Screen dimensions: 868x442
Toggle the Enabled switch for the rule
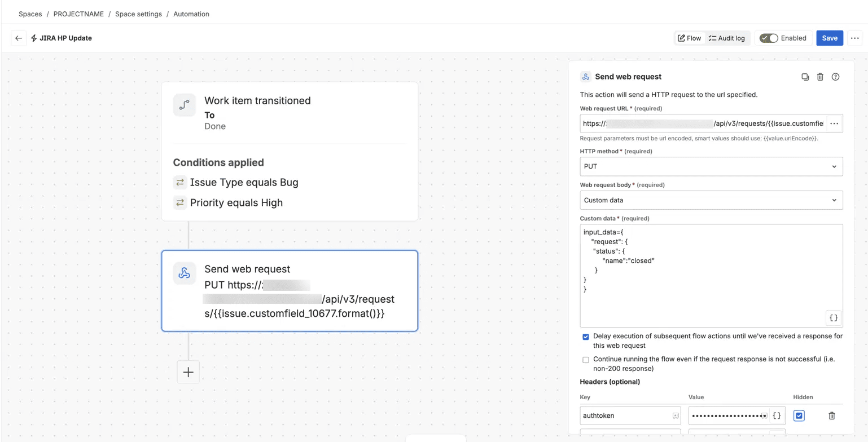click(769, 38)
